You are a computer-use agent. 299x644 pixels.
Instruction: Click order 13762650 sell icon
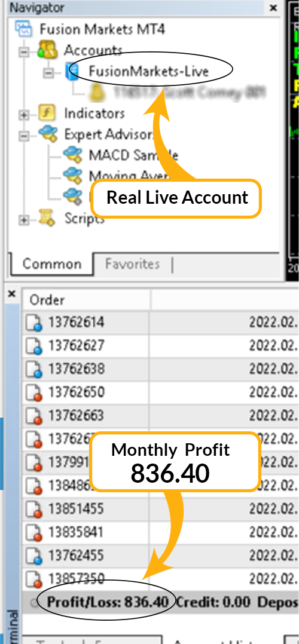(x=35, y=393)
